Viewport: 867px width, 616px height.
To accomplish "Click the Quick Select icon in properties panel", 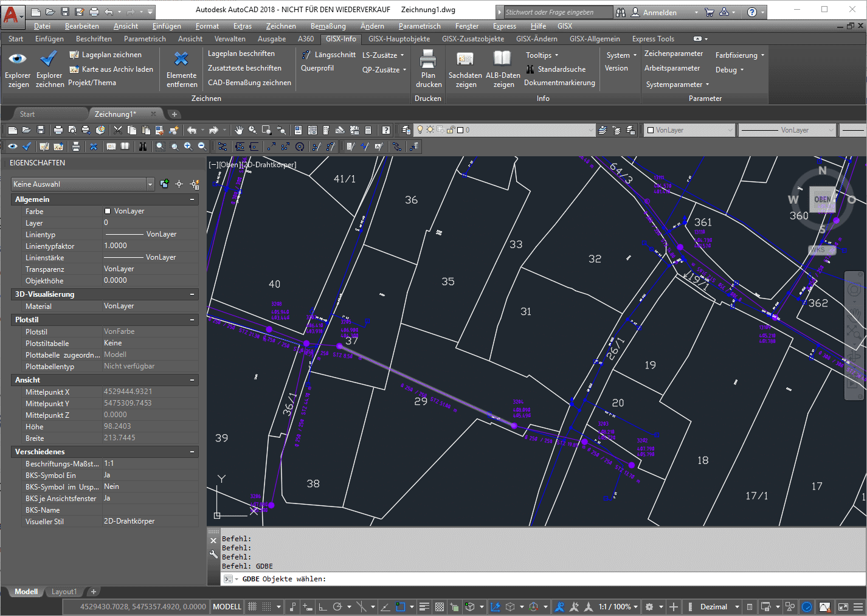I will coord(195,184).
